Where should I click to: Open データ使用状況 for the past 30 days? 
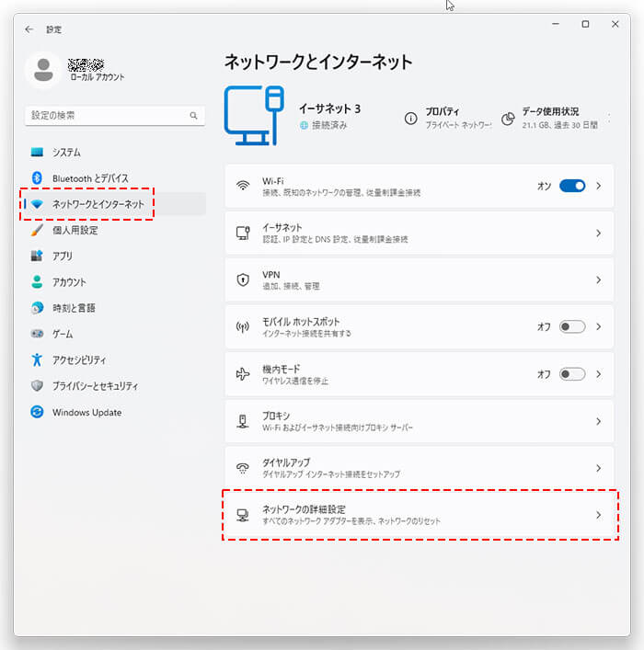(550, 119)
